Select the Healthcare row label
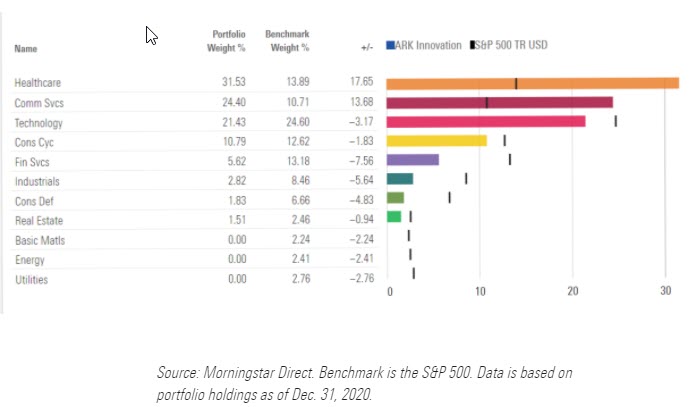Viewport: 689px width, 407px height. click(x=39, y=83)
